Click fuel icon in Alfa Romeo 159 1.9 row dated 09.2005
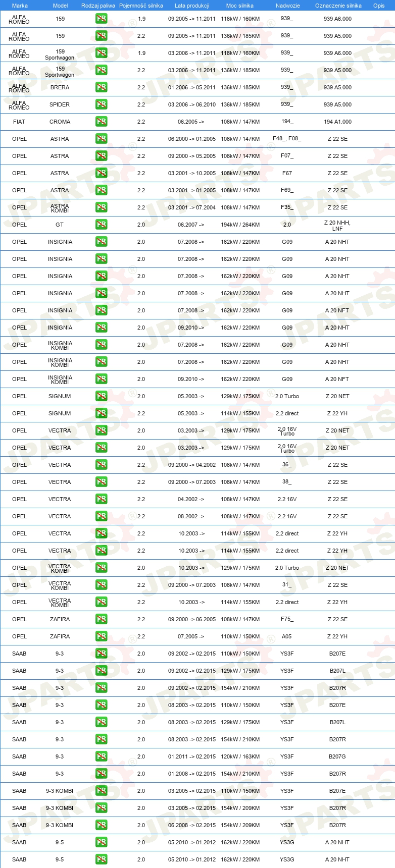 (101, 19)
